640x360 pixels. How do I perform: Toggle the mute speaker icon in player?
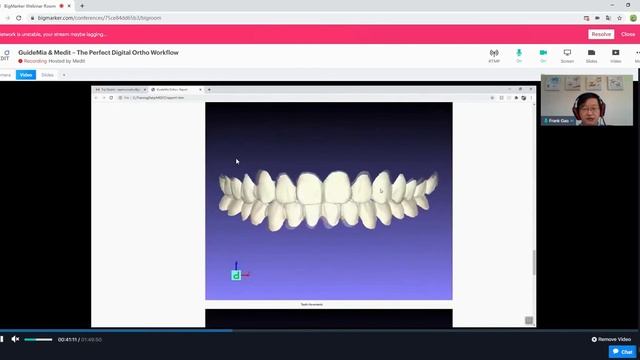(x=15, y=339)
